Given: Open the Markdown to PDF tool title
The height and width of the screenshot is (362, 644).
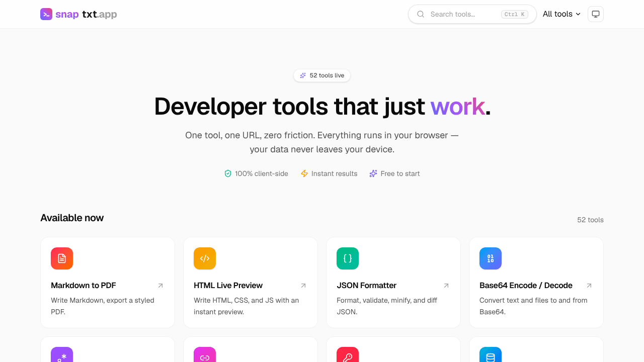Looking at the screenshot, I should [x=84, y=285].
